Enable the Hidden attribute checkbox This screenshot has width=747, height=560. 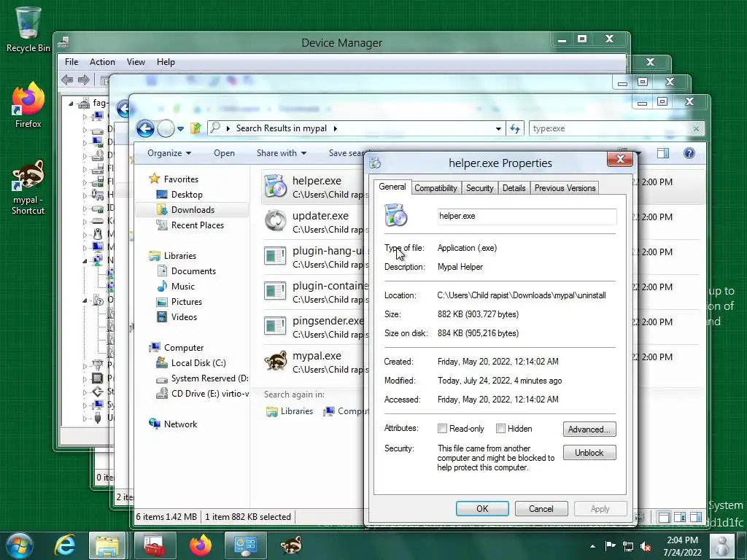click(500, 429)
